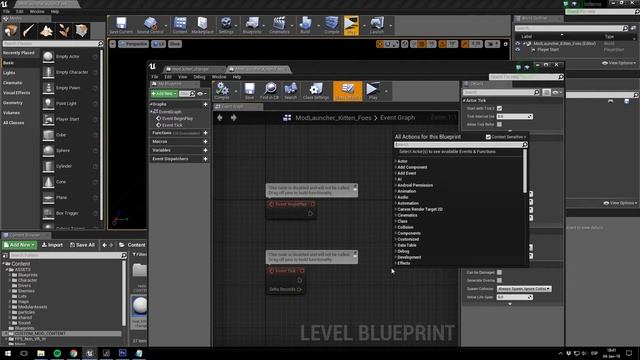Toggle Context Sensitive checkbox
Viewport: 640px width, 360px height.
[488, 137]
